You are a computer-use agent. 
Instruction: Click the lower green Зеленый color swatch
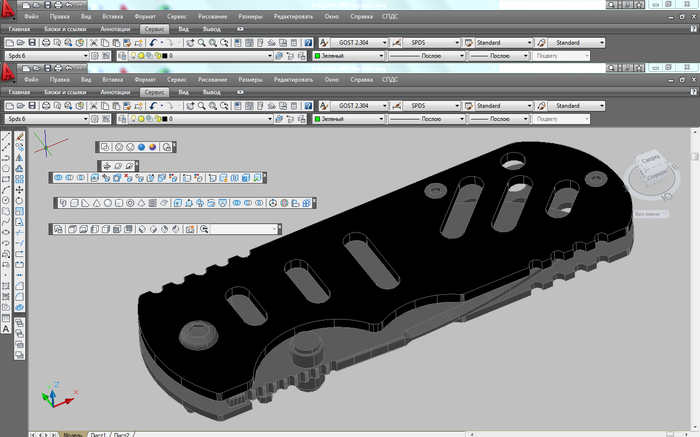click(x=319, y=119)
